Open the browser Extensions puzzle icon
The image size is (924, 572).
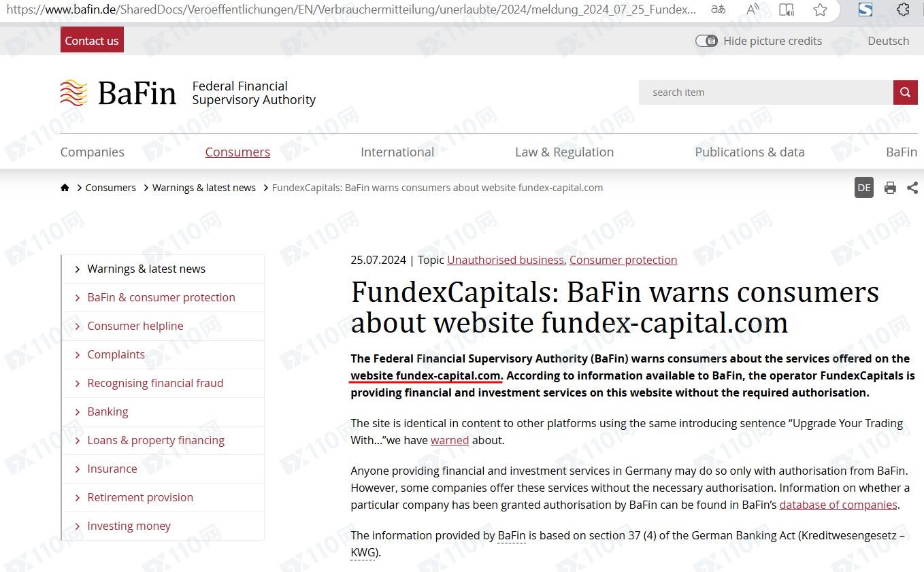pyautogui.click(x=903, y=10)
